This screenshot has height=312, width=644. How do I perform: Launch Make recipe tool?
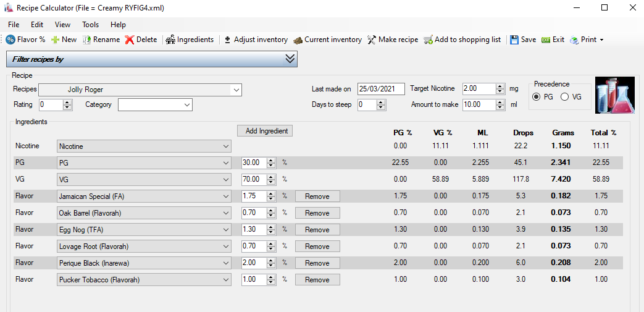pos(392,40)
